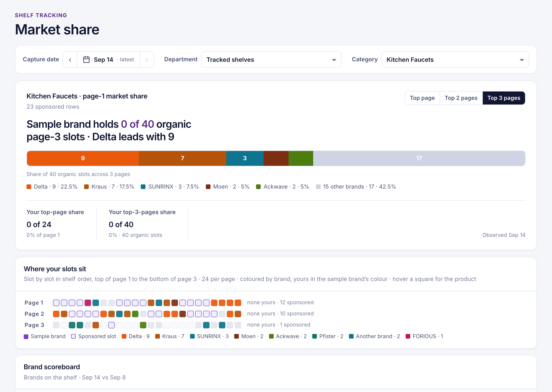
Task: Click the Delta · 9 · 22.5% legend entry
Action: 52,186
